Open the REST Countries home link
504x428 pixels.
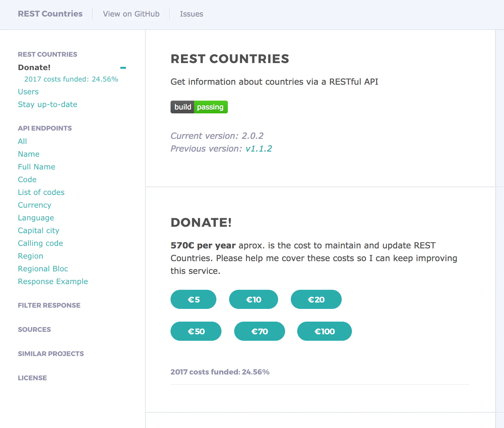(x=50, y=14)
